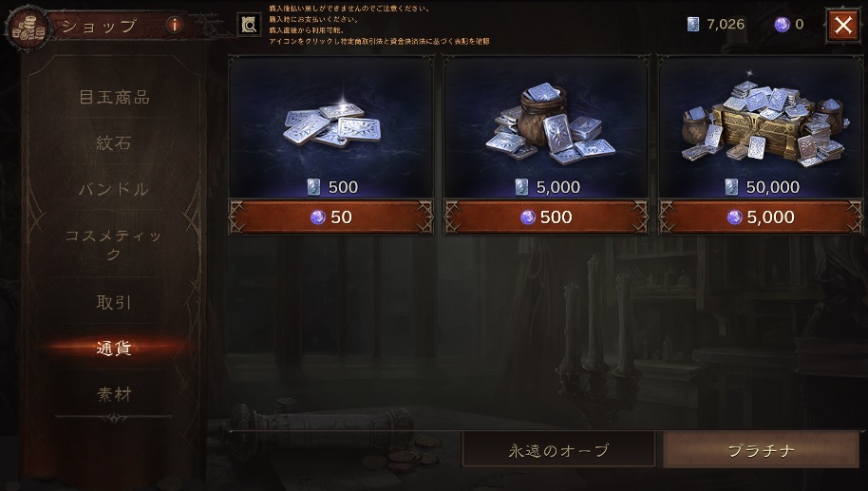Image resolution: width=868 pixels, height=491 pixels.
Task: Buy 50,000 platinum for 5,000 orbs
Action: (x=761, y=217)
